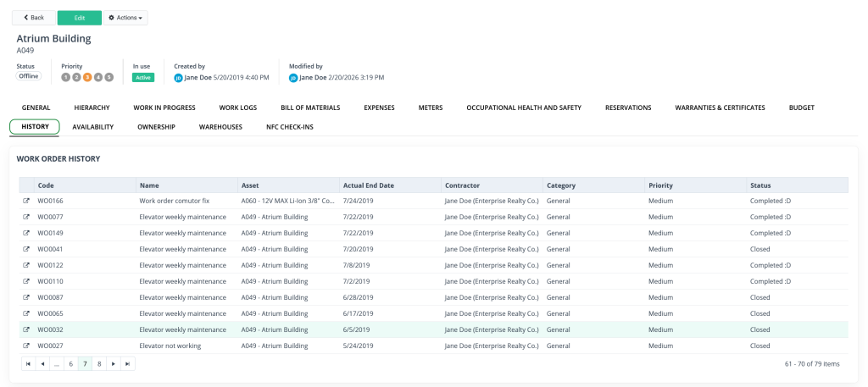Switch to the Hierarchy tab
868x387 pixels.
tap(92, 108)
